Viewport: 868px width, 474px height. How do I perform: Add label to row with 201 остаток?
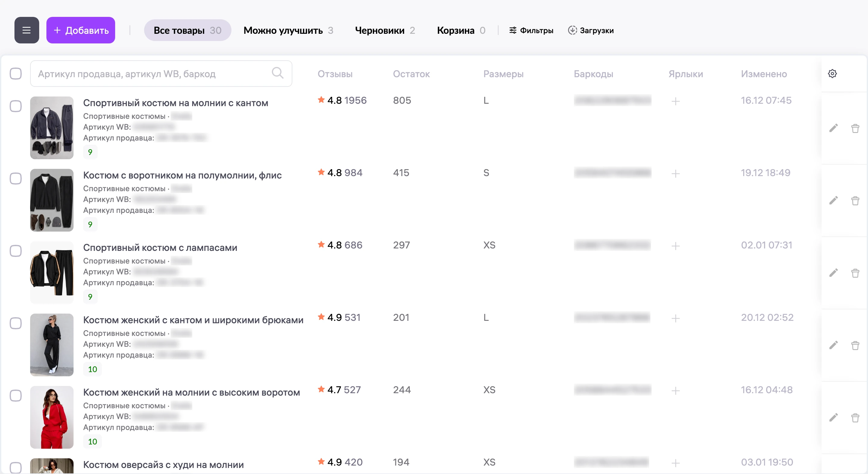tap(675, 318)
